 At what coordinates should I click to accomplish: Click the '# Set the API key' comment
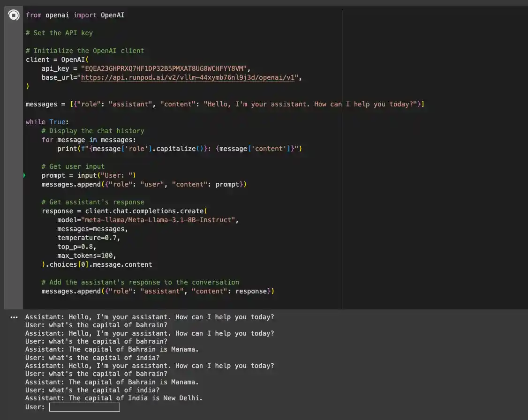(x=59, y=33)
